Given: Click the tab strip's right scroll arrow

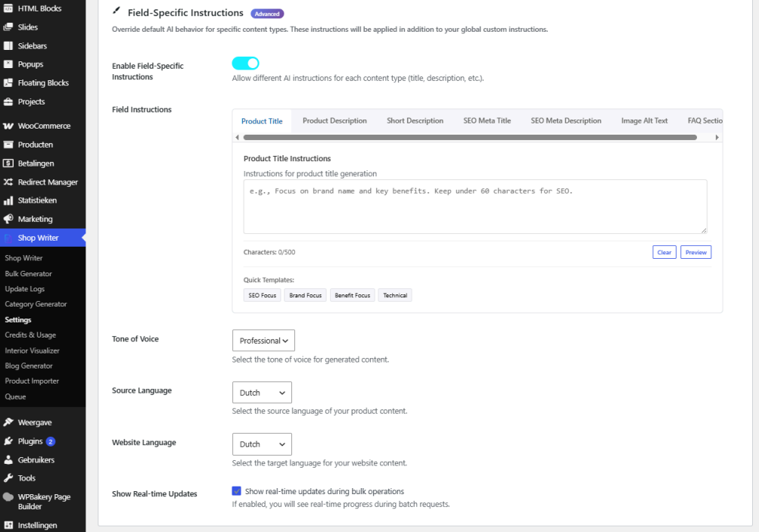Looking at the screenshot, I should pos(717,138).
